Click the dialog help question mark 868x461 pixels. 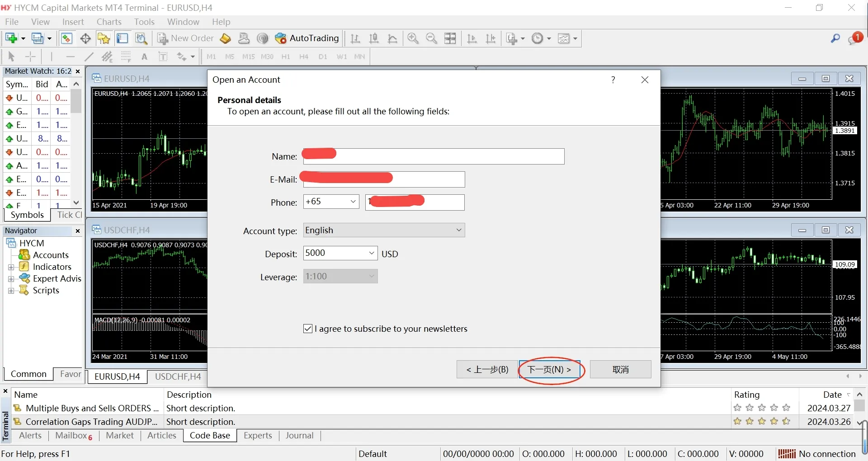[613, 80]
